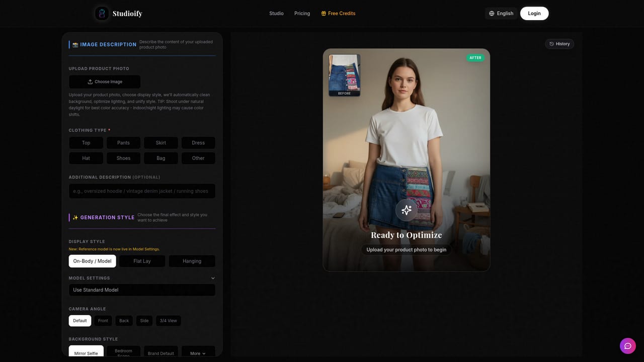Open the English language selector

pyautogui.click(x=501, y=14)
